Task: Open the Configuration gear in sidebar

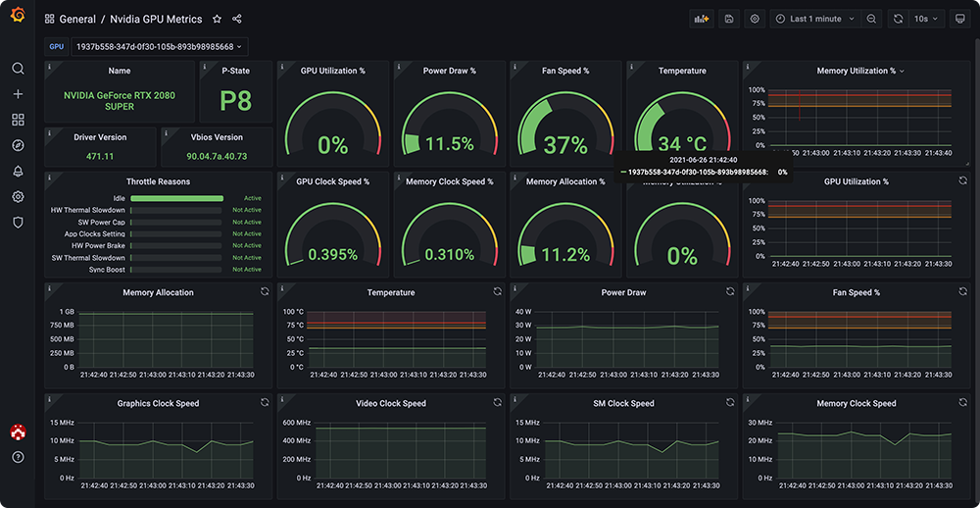Action: tap(18, 197)
